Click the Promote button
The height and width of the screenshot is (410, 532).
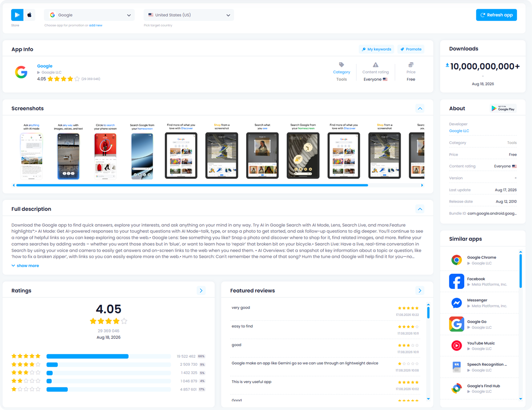pos(411,49)
